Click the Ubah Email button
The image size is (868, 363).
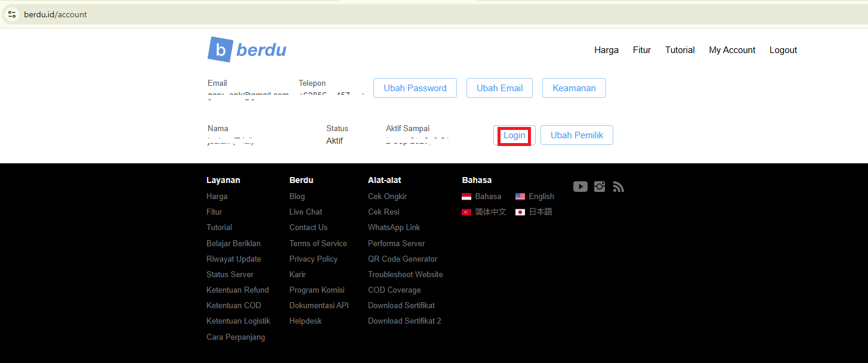(x=500, y=88)
